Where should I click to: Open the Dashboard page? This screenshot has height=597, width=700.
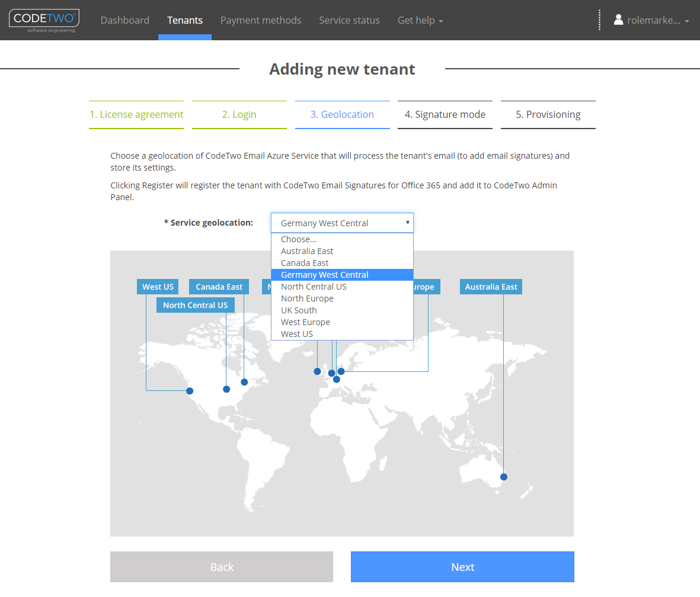125,21
